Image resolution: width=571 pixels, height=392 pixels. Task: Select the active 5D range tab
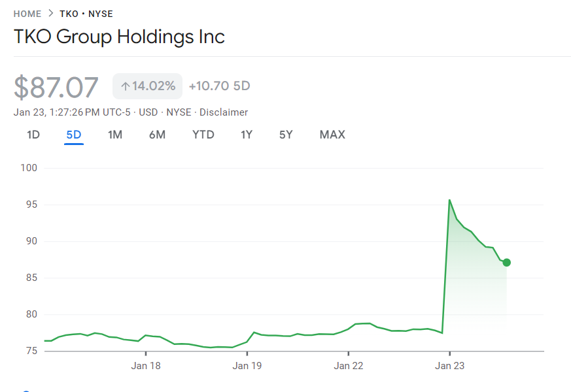[73, 135]
